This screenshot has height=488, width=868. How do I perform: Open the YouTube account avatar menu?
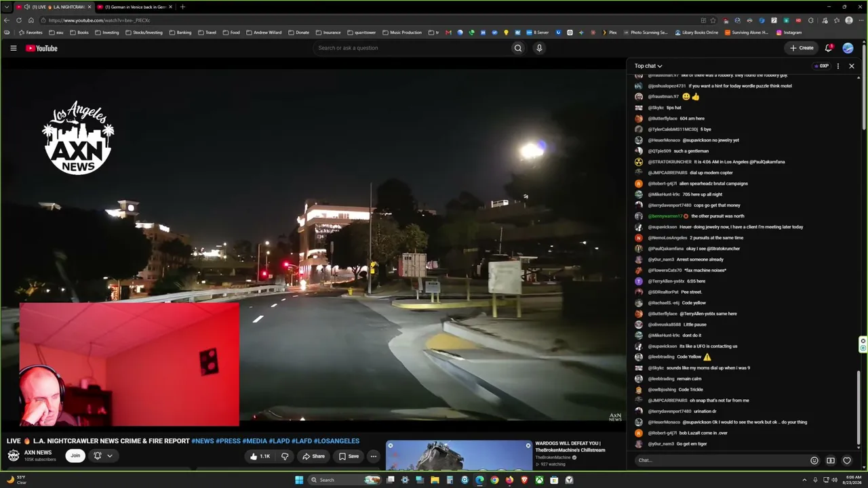(x=848, y=48)
